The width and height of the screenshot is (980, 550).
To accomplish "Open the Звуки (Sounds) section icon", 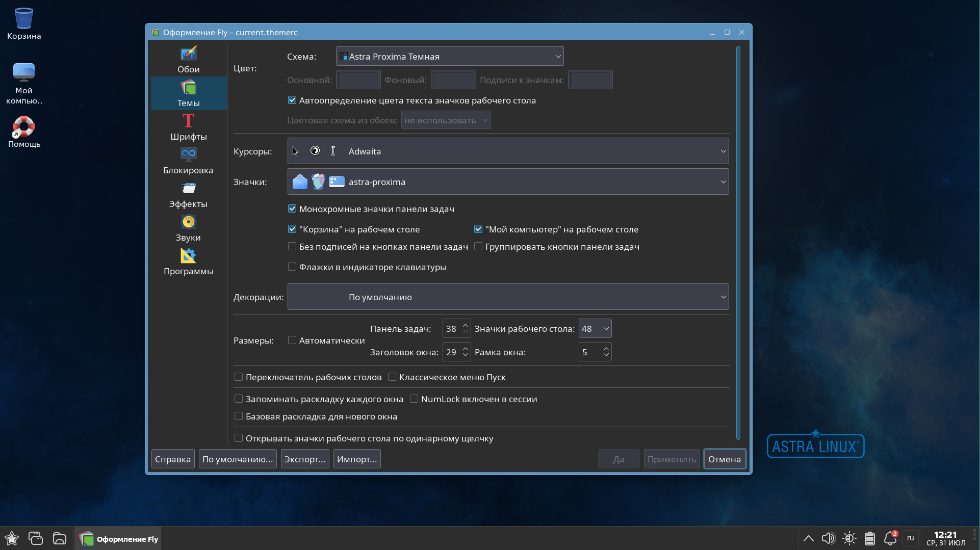I will coord(188,222).
